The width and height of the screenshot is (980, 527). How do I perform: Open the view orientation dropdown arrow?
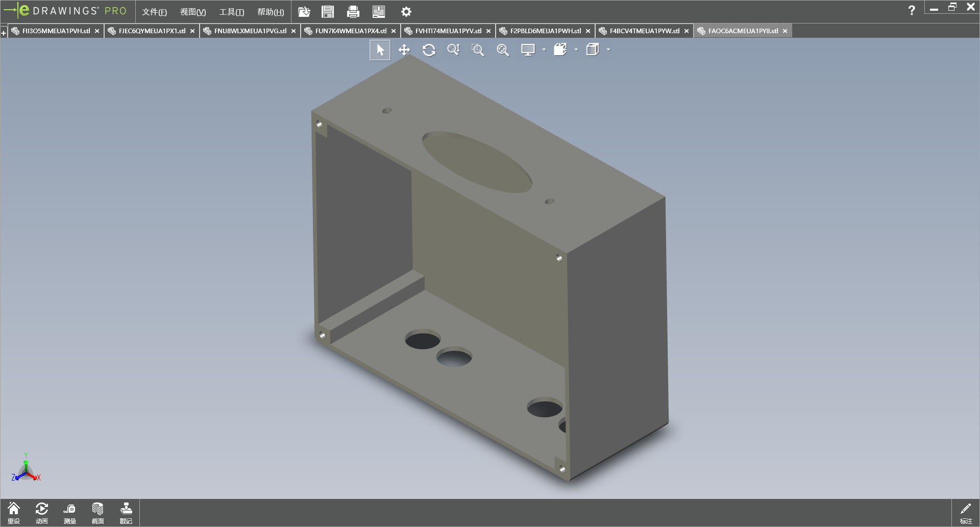pos(576,50)
